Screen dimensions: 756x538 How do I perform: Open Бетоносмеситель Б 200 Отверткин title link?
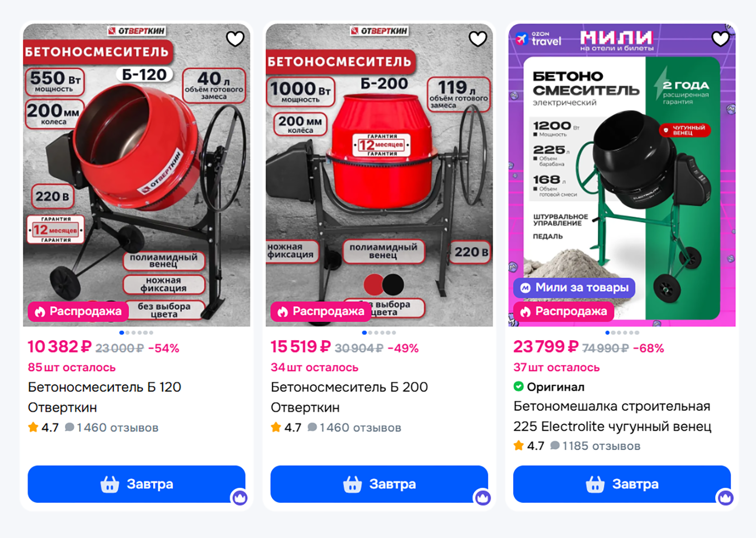click(x=349, y=397)
